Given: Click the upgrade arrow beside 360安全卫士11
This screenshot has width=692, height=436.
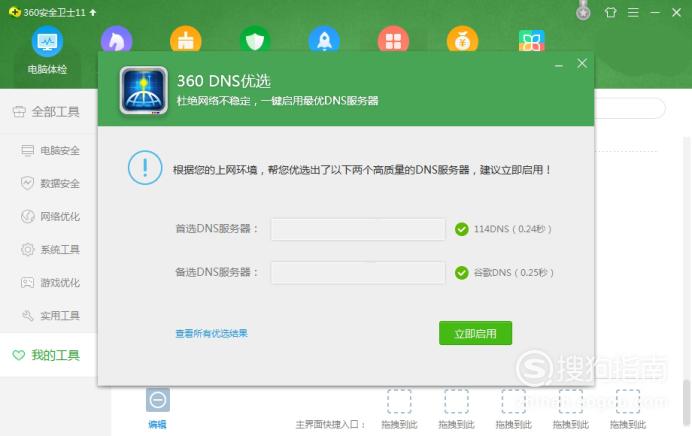Looking at the screenshot, I should [x=93, y=12].
